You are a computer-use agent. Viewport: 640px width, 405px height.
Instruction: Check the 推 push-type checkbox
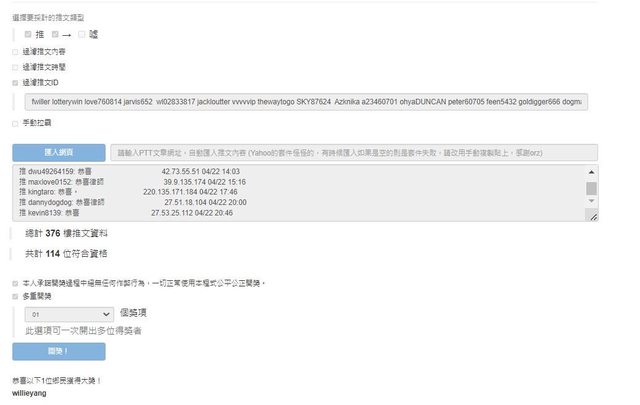click(29, 35)
